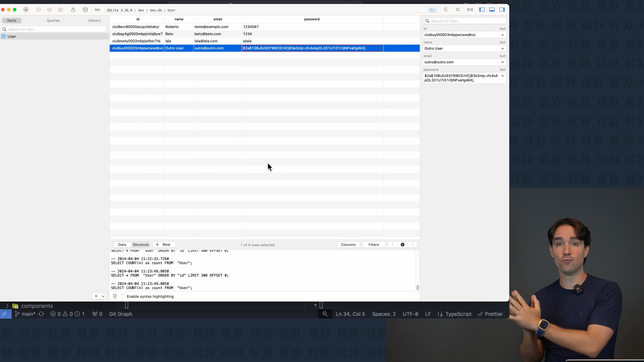This screenshot has height=362, width=644.
Task: Toggle the bottom console panel
Action: [492, 10]
